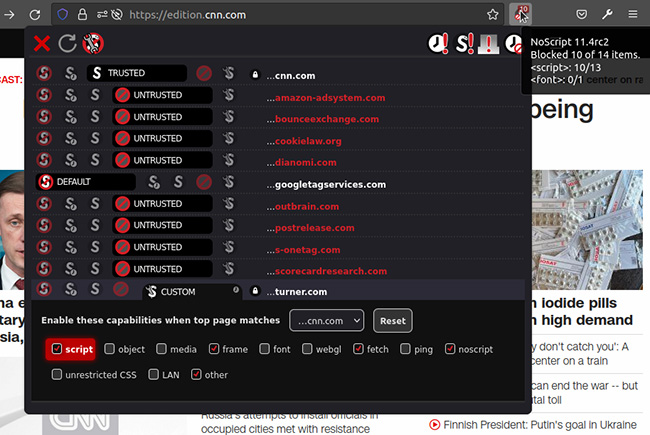Enable unrestricted CSS checkbox

click(x=56, y=374)
